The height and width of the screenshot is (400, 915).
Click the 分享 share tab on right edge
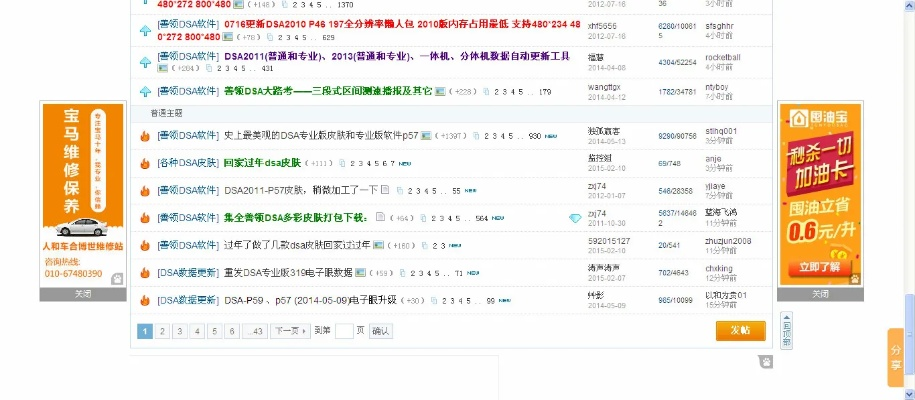click(895, 358)
